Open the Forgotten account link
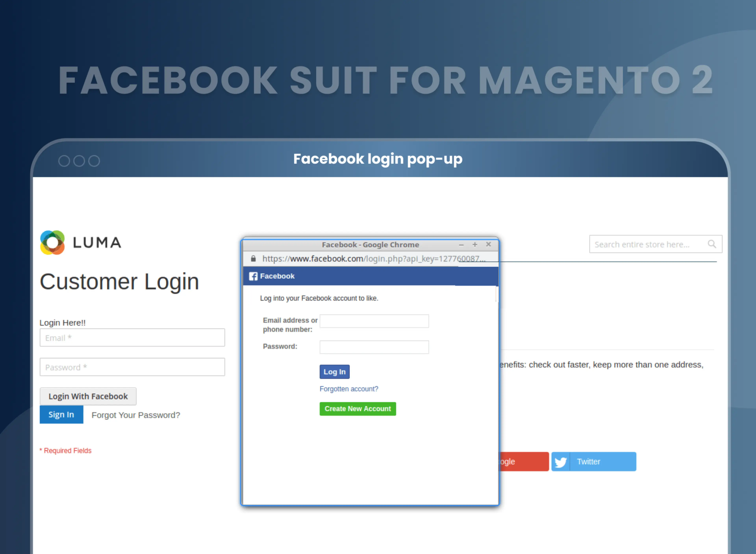 click(349, 389)
